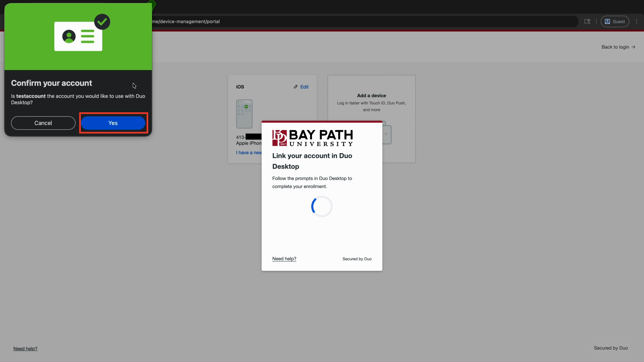This screenshot has height=362, width=644.
Task: Open the browser three-dot menu
Action: tap(637, 21)
